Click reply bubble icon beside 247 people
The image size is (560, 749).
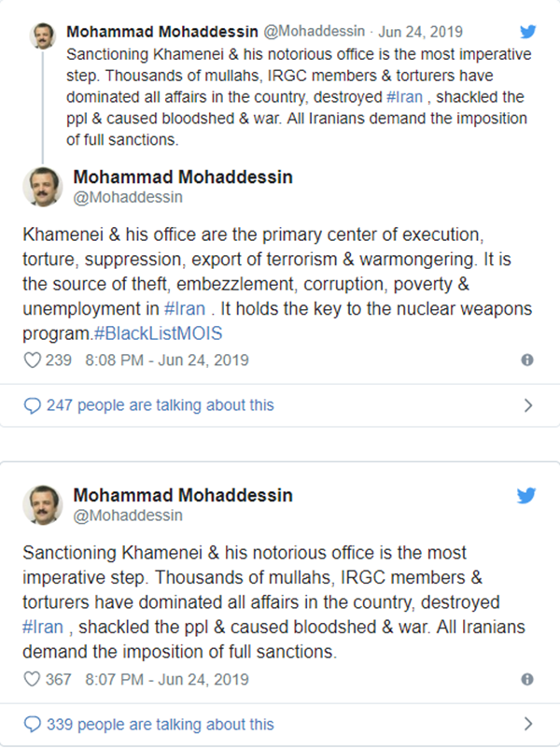click(x=33, y=405)
